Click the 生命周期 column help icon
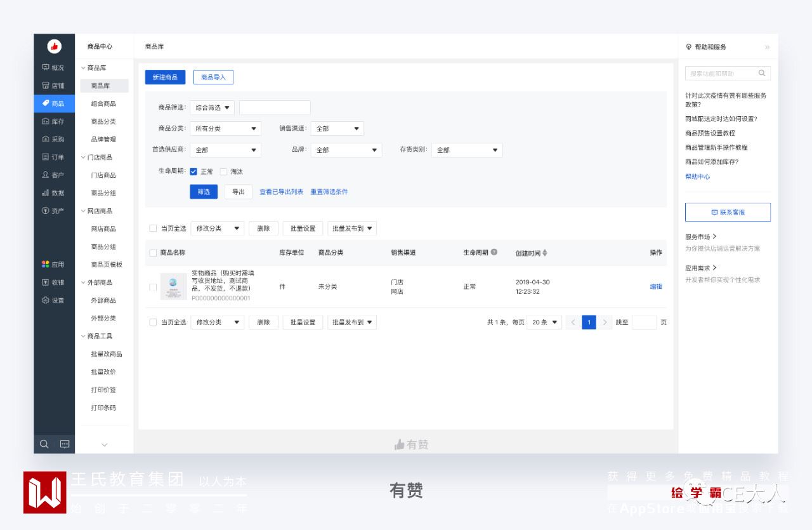This screenshot has height=530, width=812. [x=494, y=252]
